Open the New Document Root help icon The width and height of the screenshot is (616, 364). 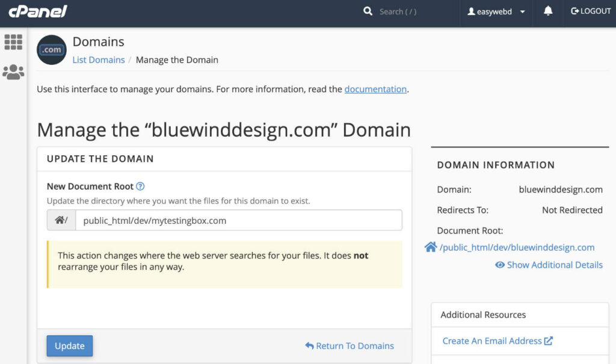coord(141,187)
